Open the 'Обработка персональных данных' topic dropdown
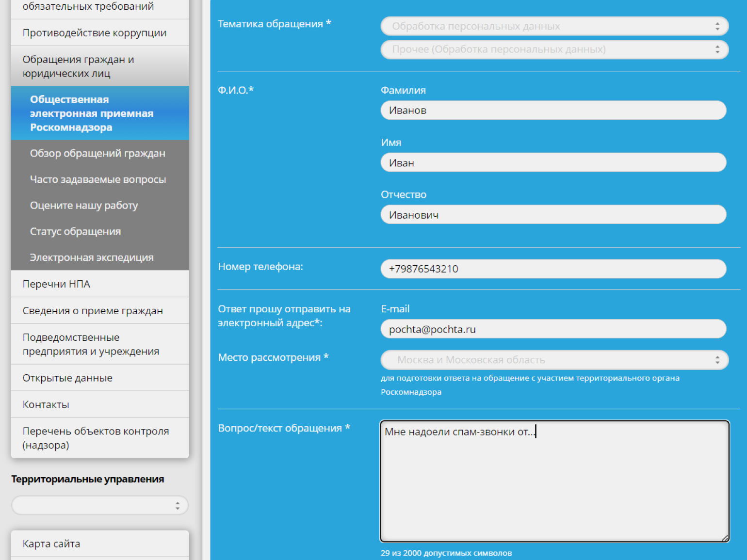The height and width of the screenshot is (560, 747). (x=554, y=26)
